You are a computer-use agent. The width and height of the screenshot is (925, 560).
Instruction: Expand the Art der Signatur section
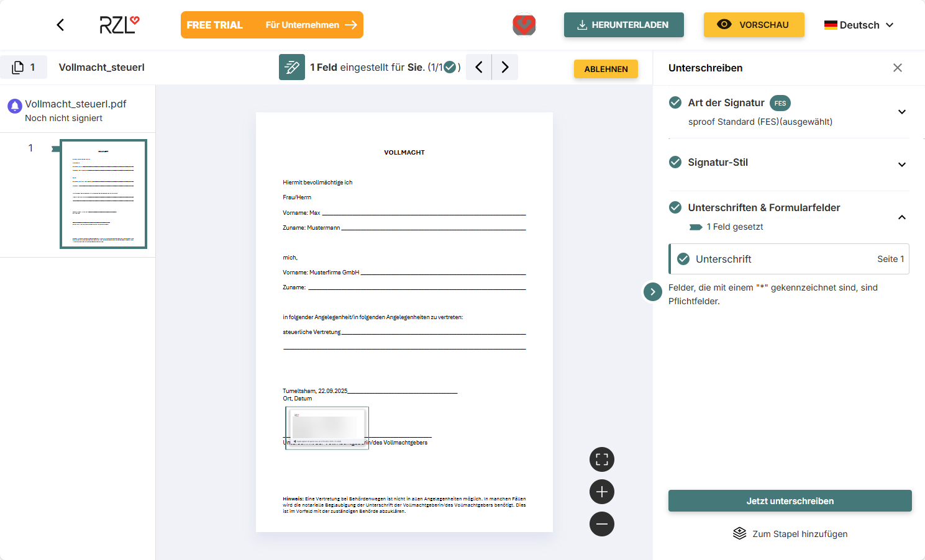point(901,112)
